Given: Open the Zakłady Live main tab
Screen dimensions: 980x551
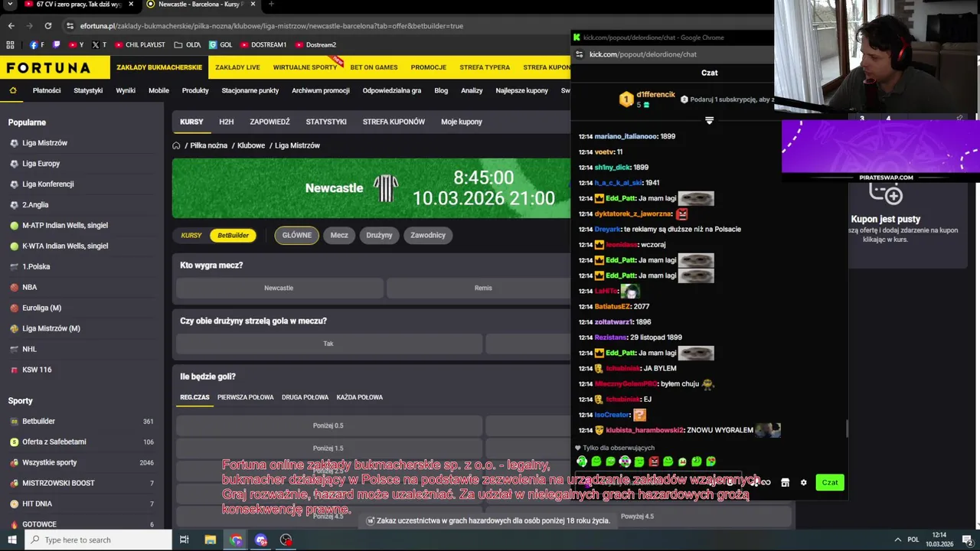Looking at the screenshot, I should pyautogui.click(x=237, y=67).
